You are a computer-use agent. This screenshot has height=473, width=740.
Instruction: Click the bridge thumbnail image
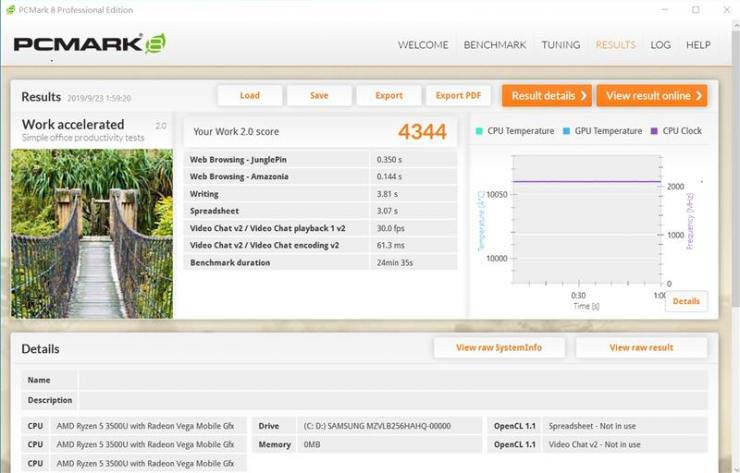tap(92, 234)
